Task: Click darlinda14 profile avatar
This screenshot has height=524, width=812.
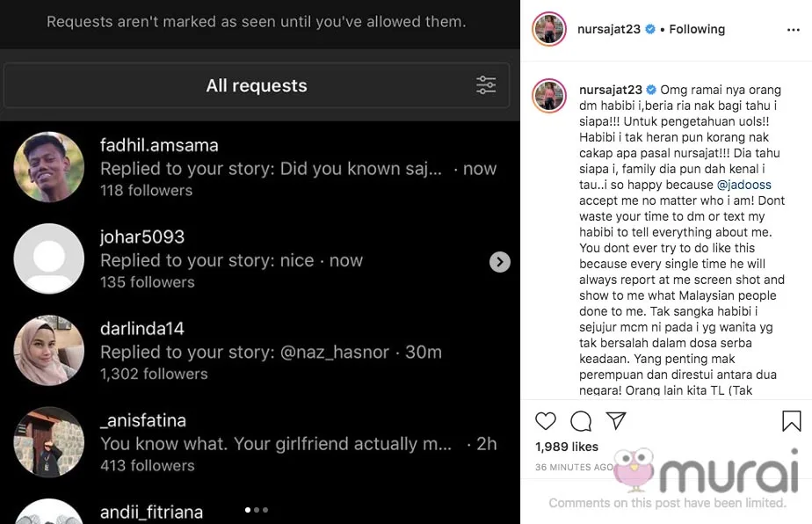Action: click(x=49, y=351)
